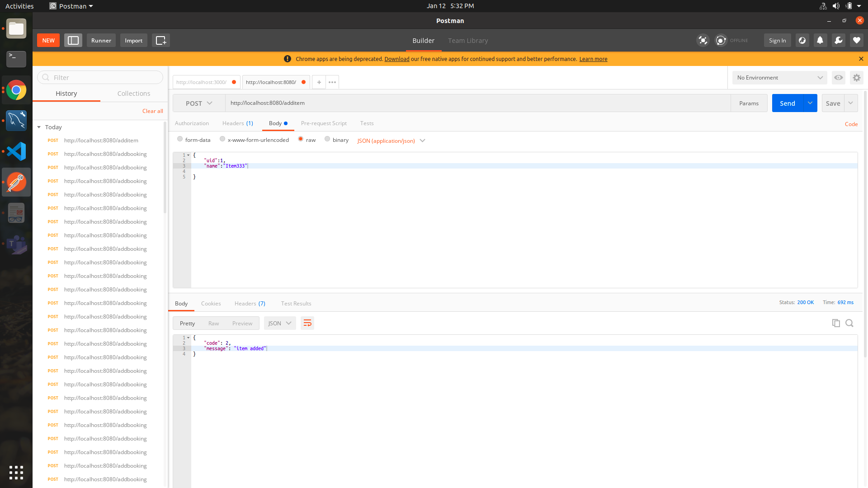Screen dimensions: 868x488
Task: Open the response Headers (7) tab
Action: (250, 303)
